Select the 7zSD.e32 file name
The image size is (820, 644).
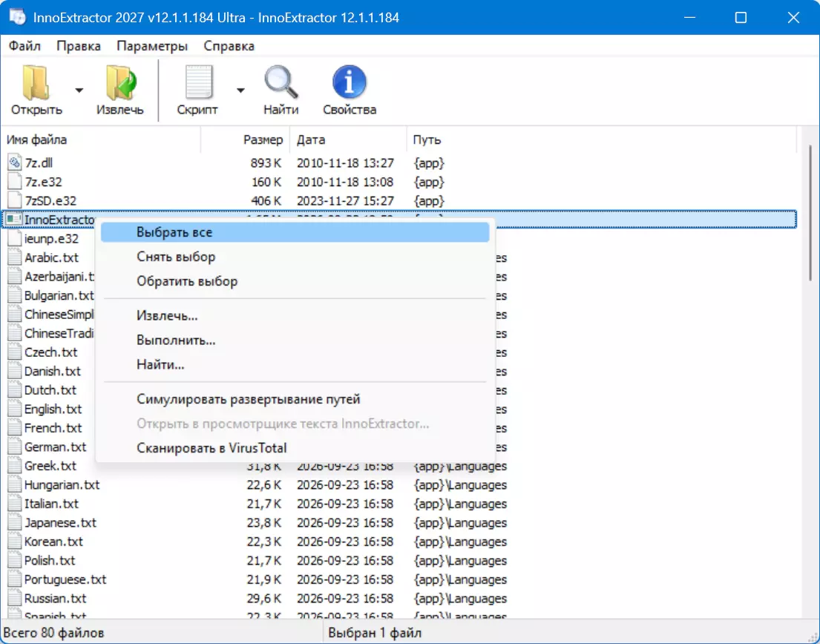click(50, 201)
